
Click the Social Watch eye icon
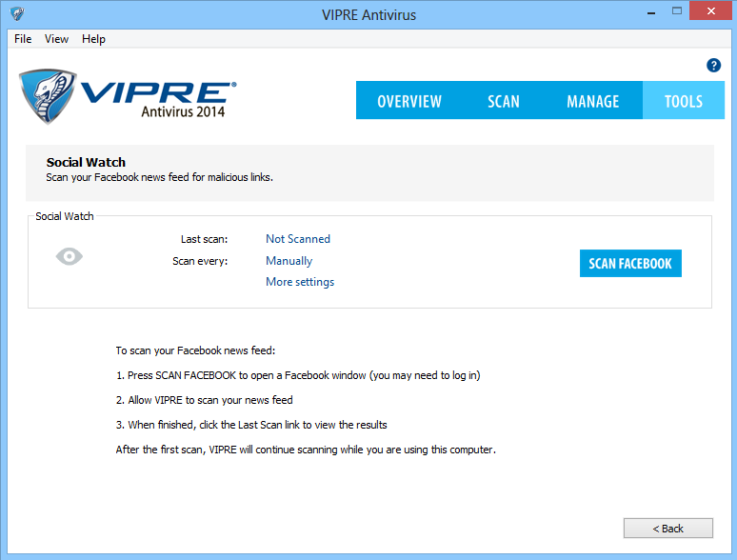pos(70,256)
